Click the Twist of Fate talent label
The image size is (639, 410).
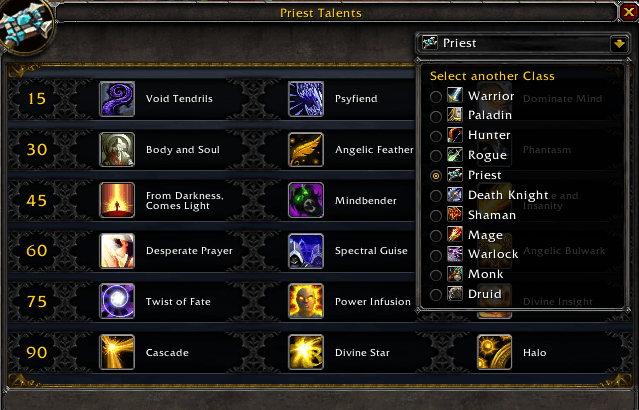178,302
